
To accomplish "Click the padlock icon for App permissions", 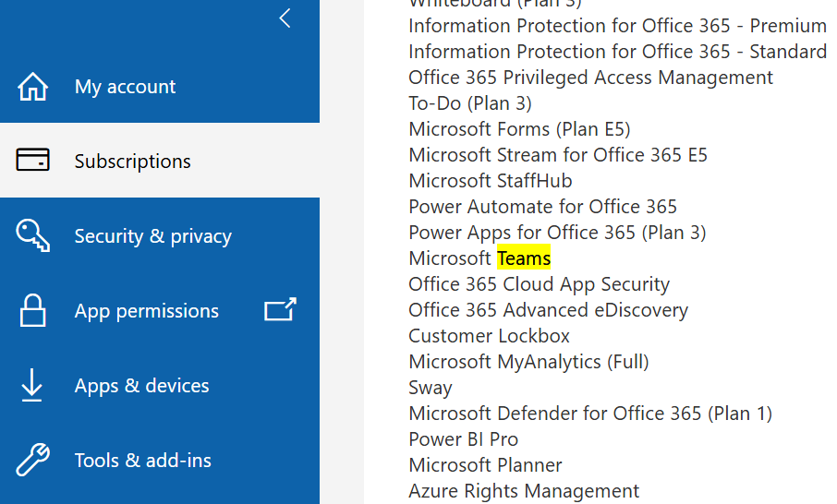I will click(x=32, y=310).
